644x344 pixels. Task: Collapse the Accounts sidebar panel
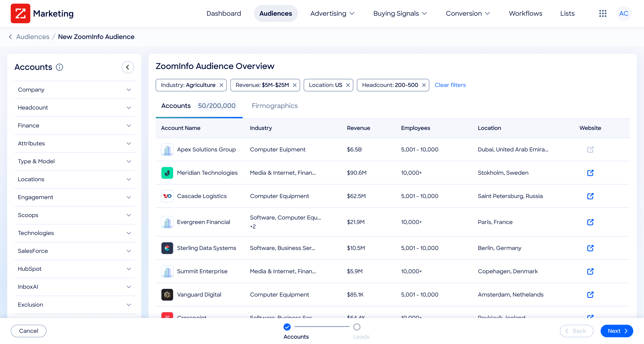(128, 67)
